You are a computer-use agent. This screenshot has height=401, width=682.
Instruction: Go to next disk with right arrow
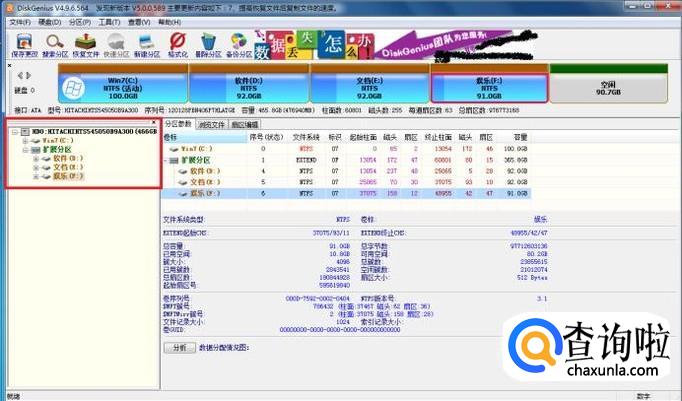(29, 75)
